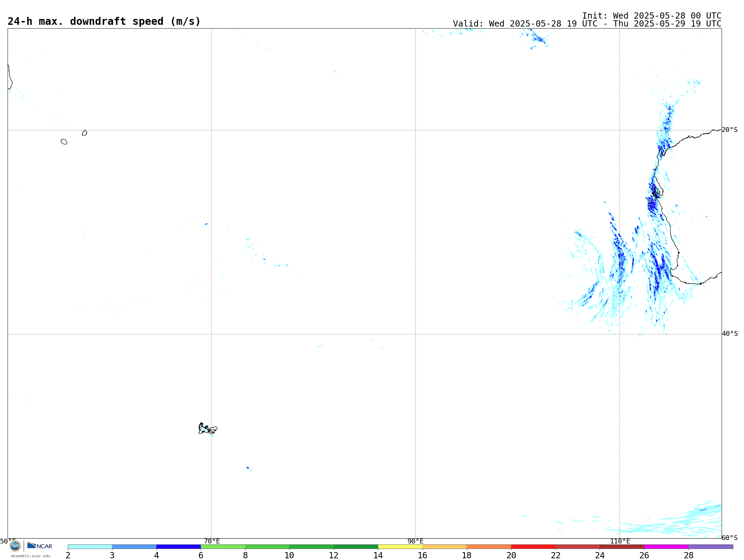The image size is (744, 560).
Task: Pick the green 8–10 m/s colorbar swatch
Action: (x=267, y=547)
